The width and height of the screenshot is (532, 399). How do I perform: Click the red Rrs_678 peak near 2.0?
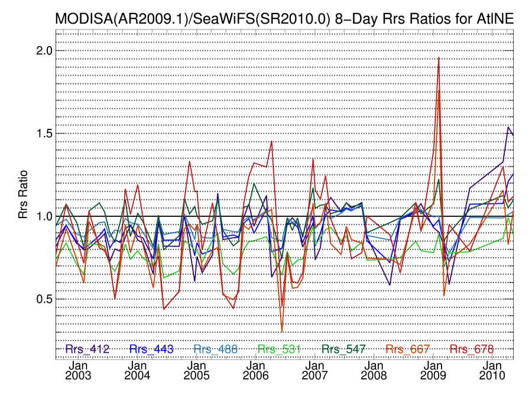pos(439,58)
